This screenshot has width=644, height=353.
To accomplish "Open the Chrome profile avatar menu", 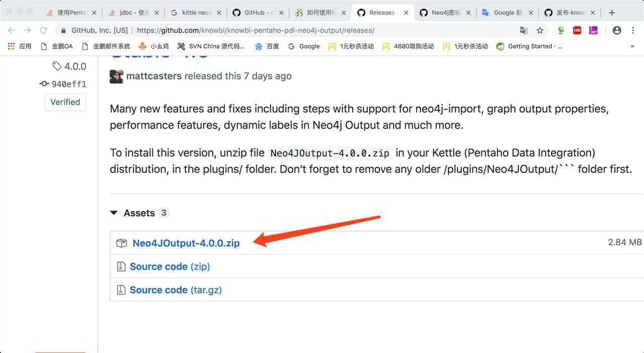I will click(x=617, y=30).
